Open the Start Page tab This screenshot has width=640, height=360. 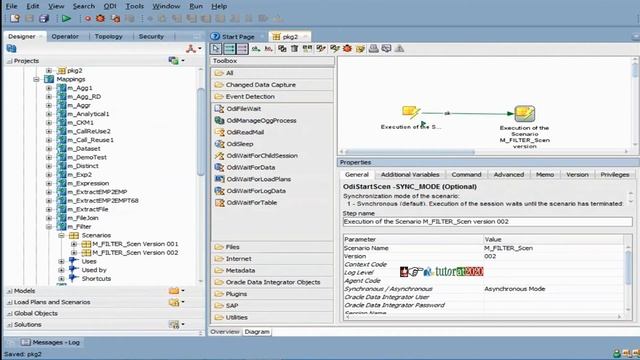(x=238, y=37)
